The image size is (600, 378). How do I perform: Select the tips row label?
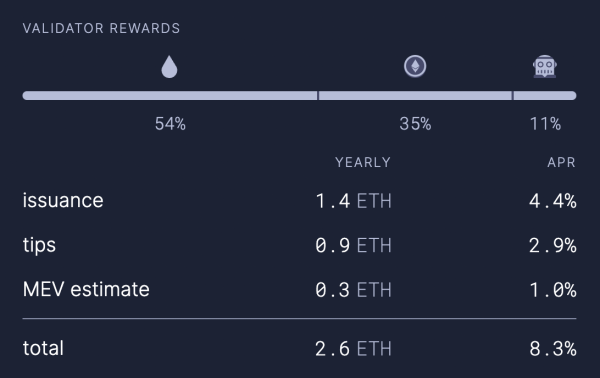(x=39, y=245)
